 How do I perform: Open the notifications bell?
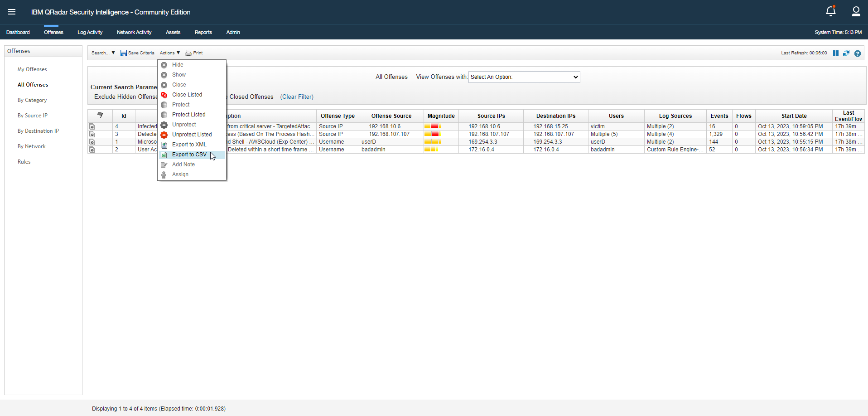click(x=831, y=11)
